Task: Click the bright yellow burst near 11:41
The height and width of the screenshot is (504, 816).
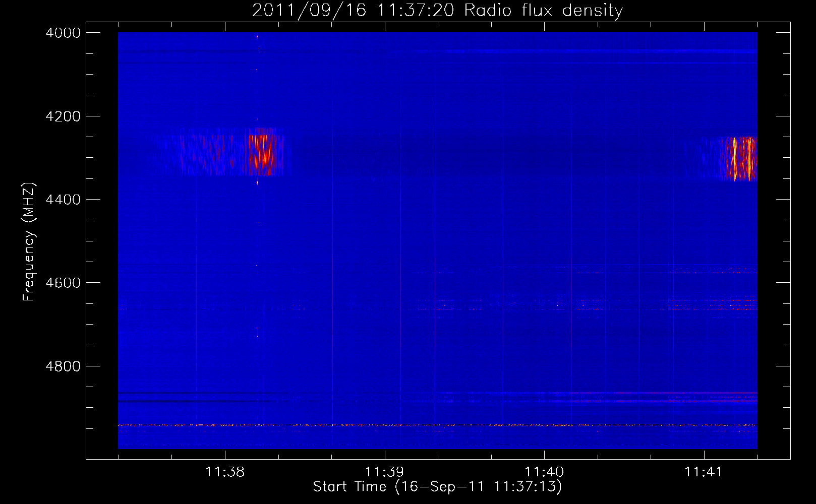Action: (x=741, y=158)
